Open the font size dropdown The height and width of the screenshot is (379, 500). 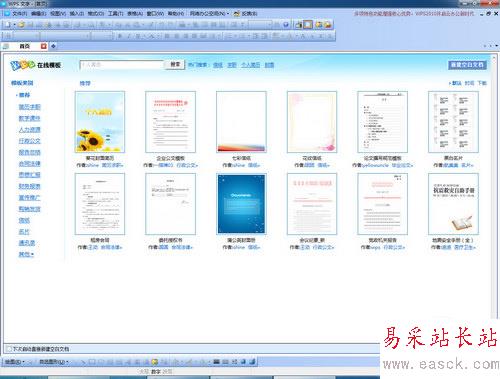(109, 36)
